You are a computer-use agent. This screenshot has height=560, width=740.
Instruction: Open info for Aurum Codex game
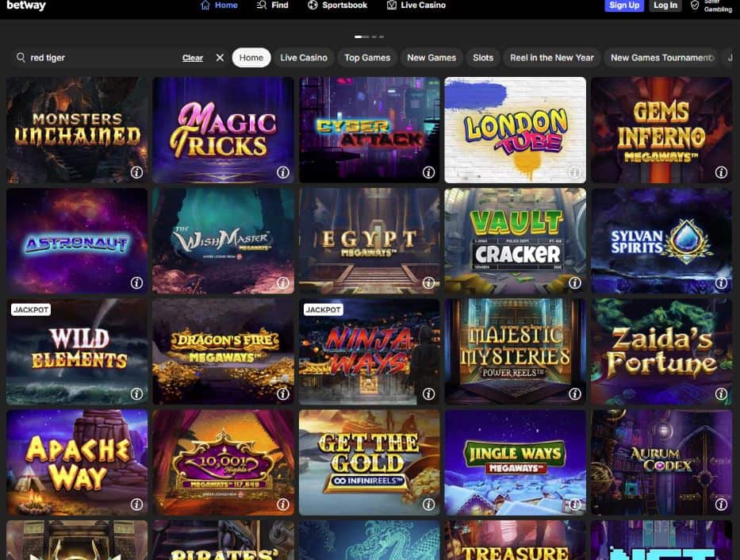click(721, 504)
